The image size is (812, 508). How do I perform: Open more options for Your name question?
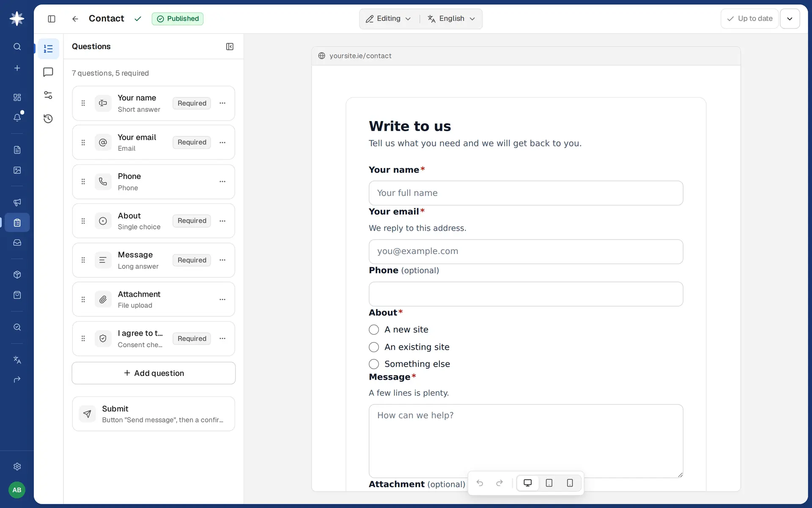click(222, 103)
